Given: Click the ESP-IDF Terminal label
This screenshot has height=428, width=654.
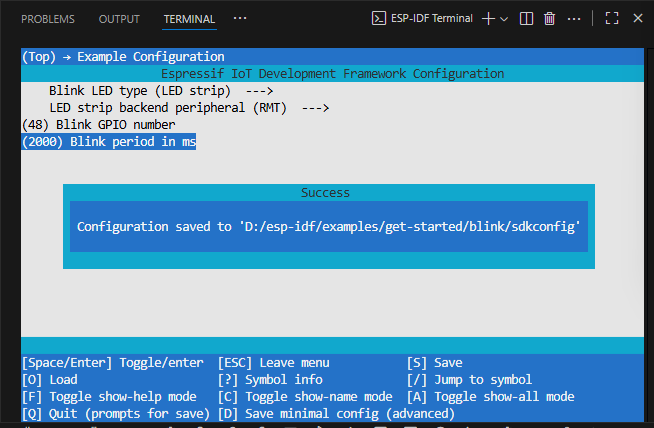Looking at the screenshot, I should coord(431,18).
